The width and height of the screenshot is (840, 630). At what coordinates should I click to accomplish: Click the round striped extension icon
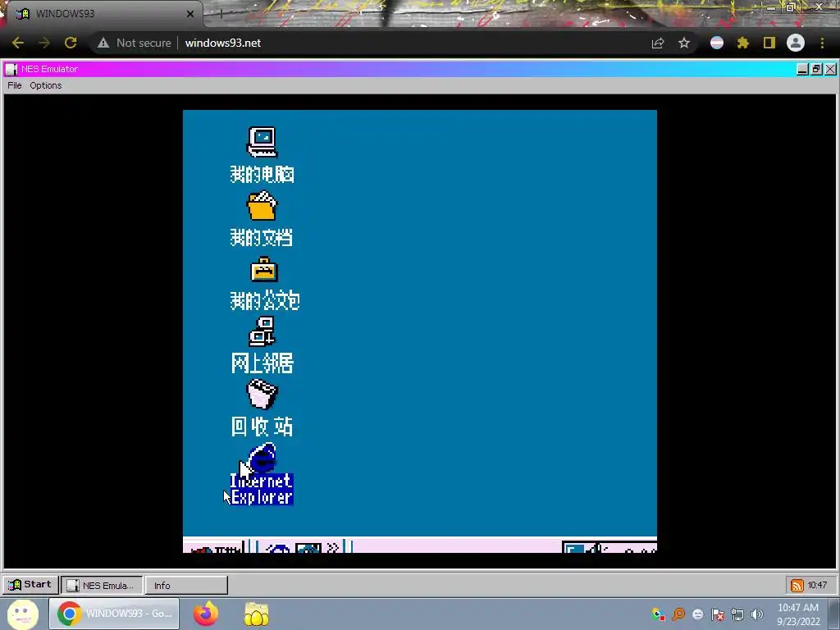click(717, 43)
